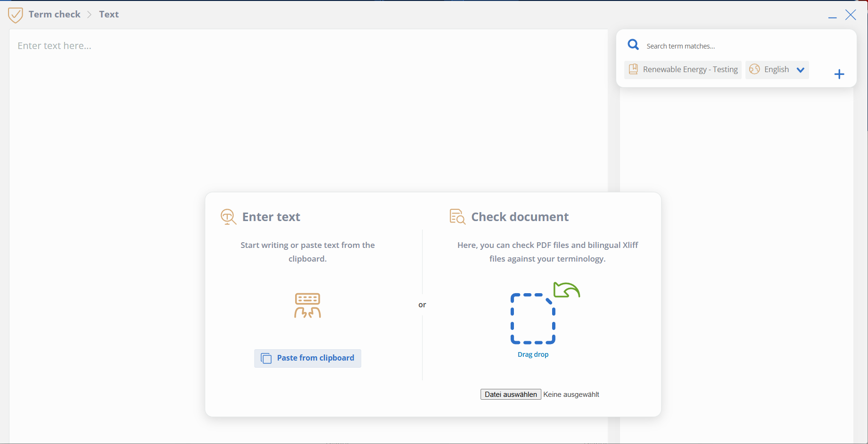Close the Term check window
This screenshot has height=444, width=868.
(851, 15)
